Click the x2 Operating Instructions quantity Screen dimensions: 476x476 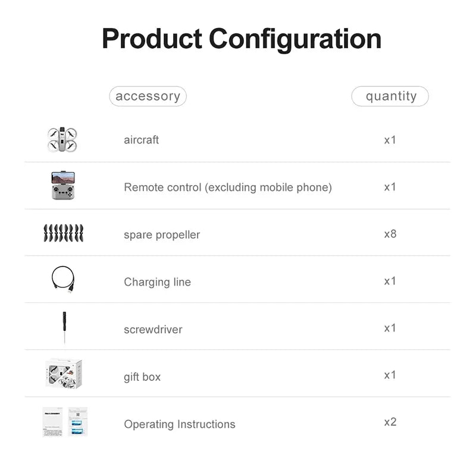(x=390, y=422)
